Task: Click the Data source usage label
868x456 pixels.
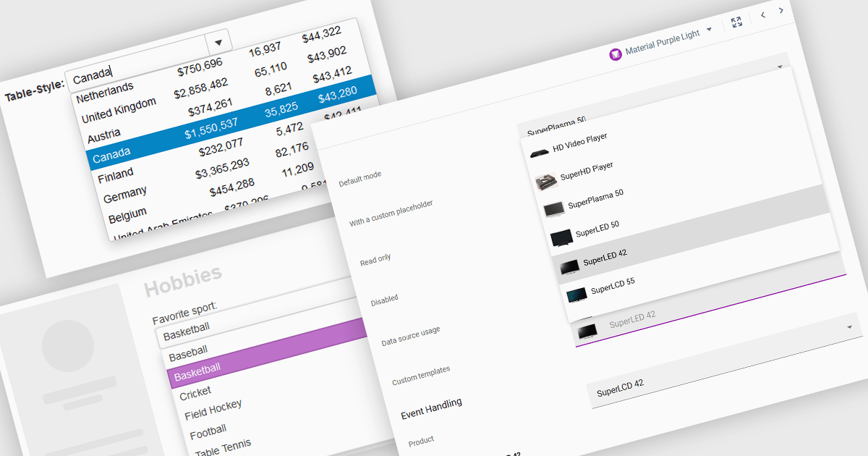Action: 410,337
